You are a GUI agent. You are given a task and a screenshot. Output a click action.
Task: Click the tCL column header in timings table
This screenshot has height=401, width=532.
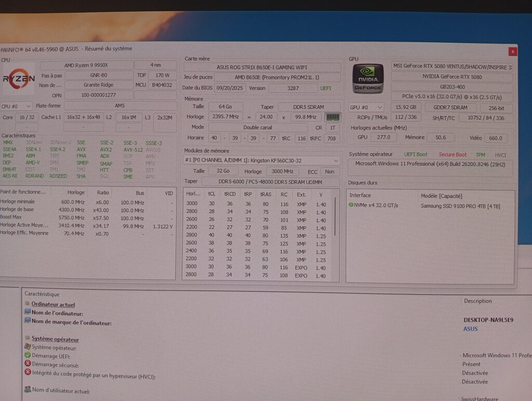coord(212,194)
